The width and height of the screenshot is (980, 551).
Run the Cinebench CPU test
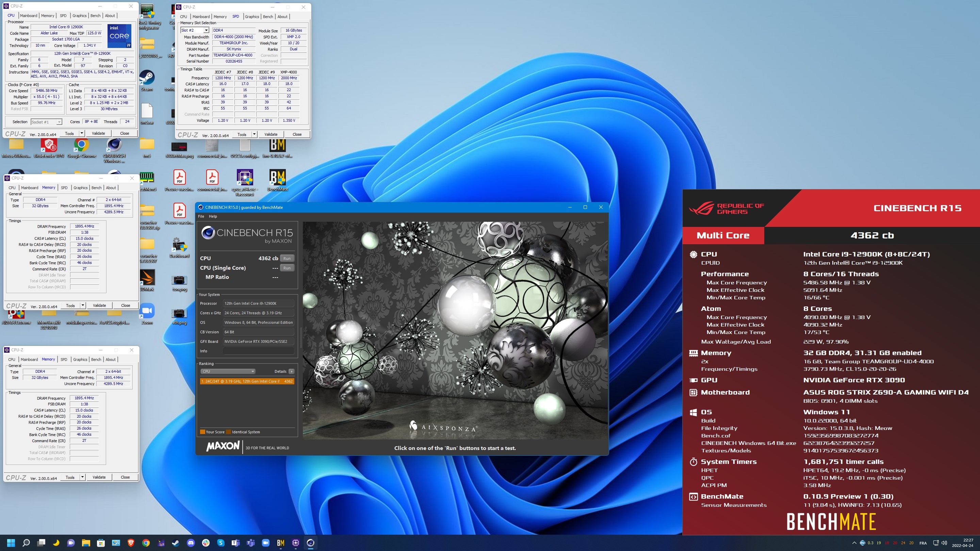[287, 258]
